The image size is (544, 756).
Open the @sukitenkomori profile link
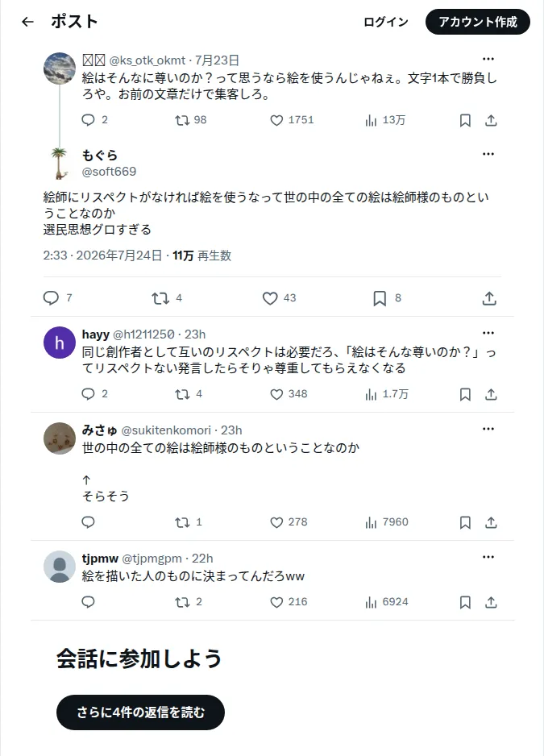coord(166,430)
